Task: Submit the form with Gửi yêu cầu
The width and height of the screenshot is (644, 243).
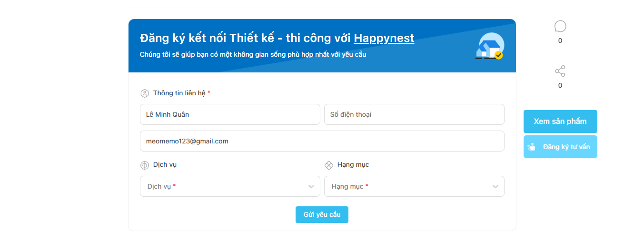Action: pos(322,214)
